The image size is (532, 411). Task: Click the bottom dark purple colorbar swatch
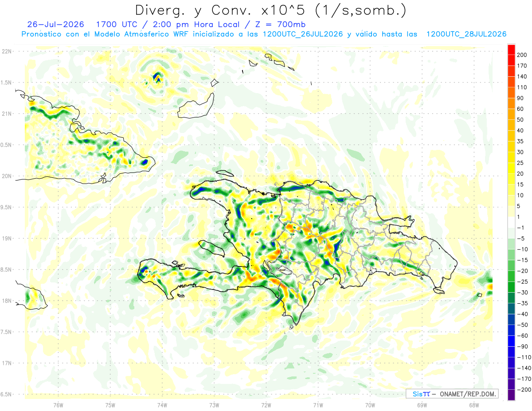pos(511,395)
